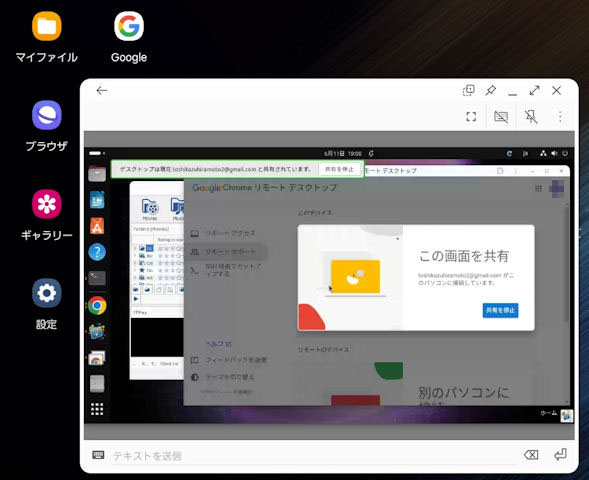Click the volume icon in Ubuntu top bar

(x=554, y=153)
